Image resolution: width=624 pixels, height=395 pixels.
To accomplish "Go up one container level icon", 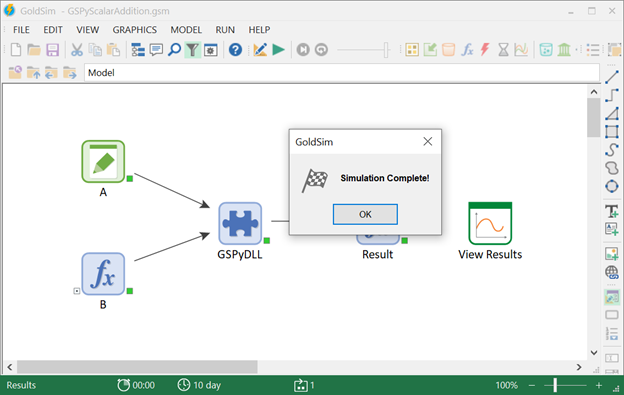I will (x=33, y=72).
